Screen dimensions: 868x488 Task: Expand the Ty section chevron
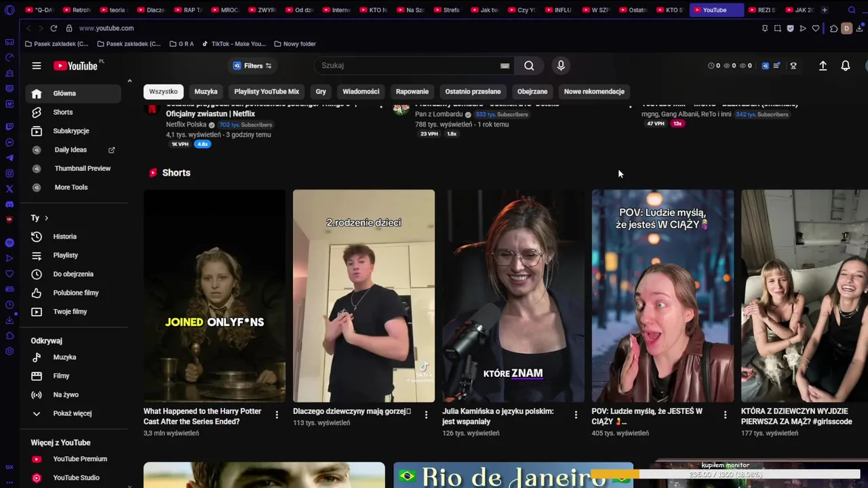point(46,218)
